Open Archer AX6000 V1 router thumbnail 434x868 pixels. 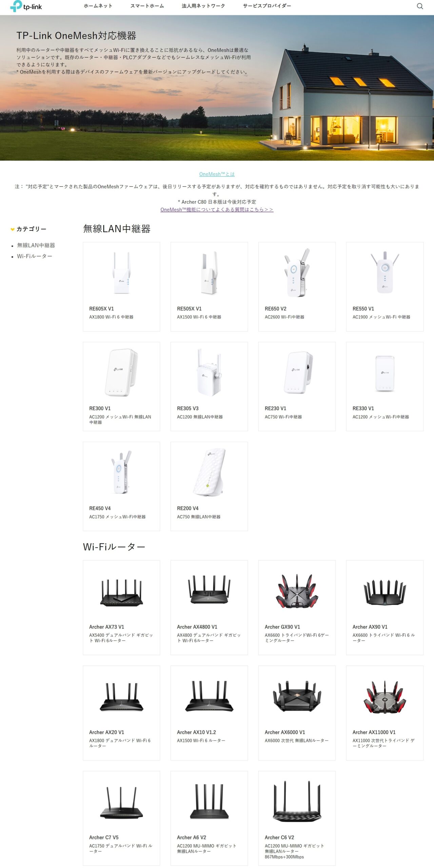click(x=297, y=696)
